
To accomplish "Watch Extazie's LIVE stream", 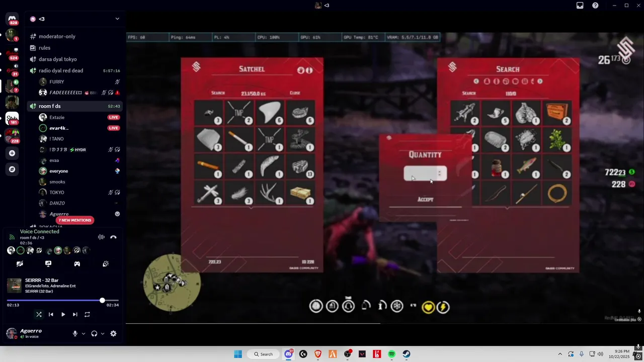I will 114,117.
